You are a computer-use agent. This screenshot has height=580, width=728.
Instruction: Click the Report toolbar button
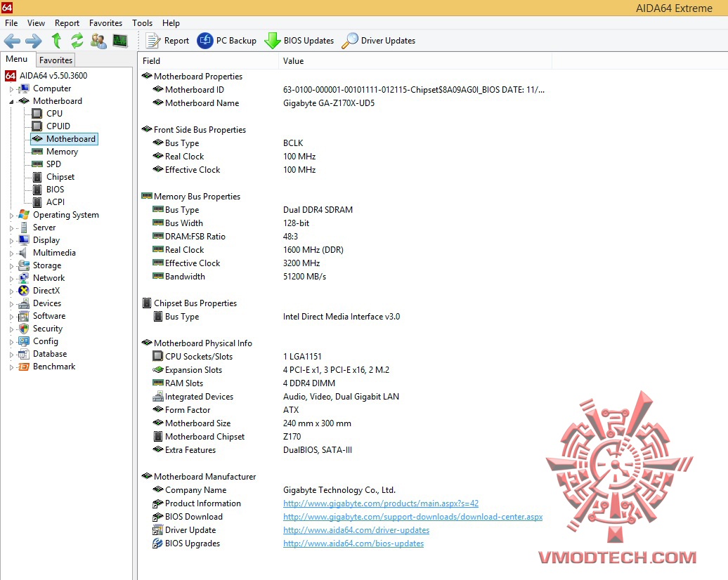168,41
